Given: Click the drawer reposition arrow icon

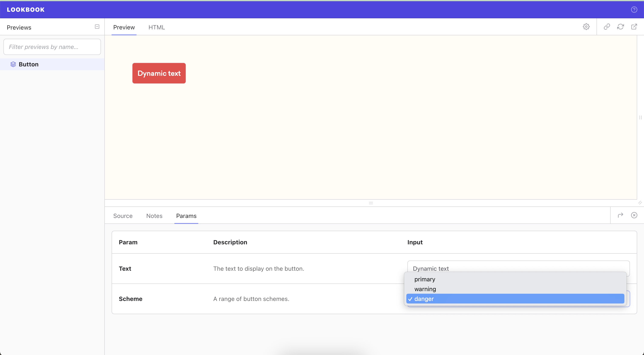Looking at the screenshot, I should click(620, 215).
